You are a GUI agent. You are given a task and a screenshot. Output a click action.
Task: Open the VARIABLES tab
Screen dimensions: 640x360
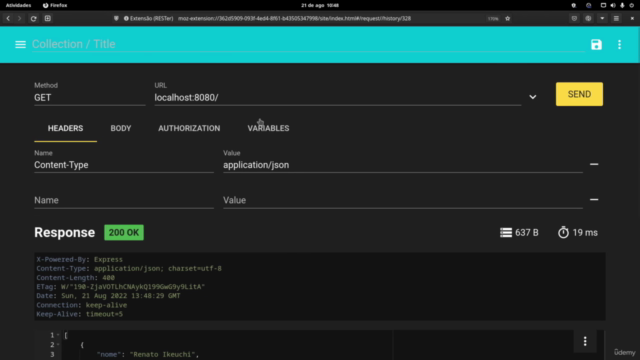(x=268, y=128)
